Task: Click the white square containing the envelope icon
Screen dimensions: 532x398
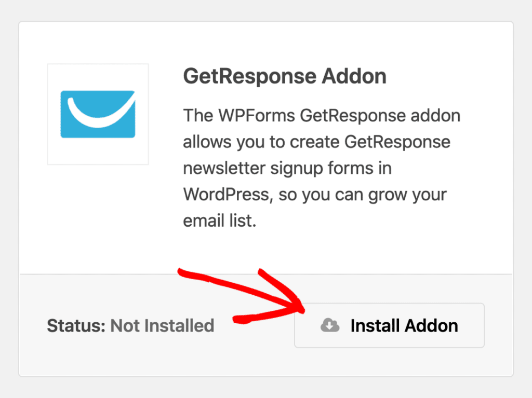Action: 98,114
